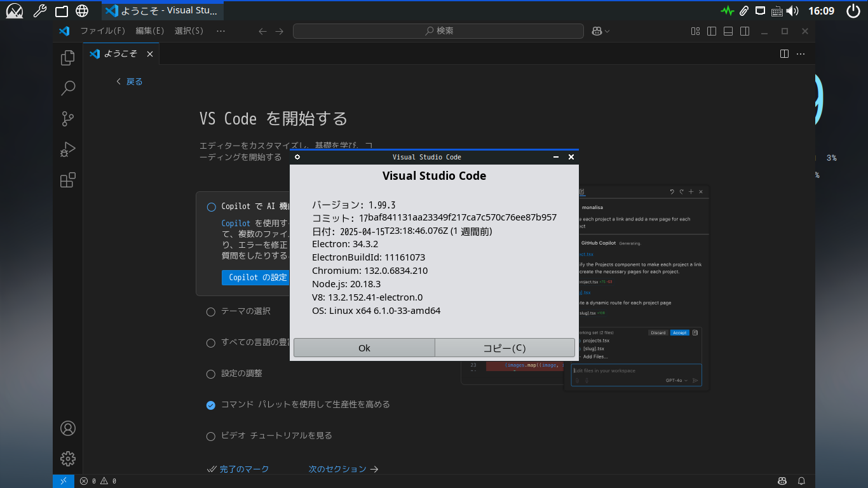The image size is (868, 488).
Task: Launch the wrench tools icon in the panel
Action: (39, 11)
